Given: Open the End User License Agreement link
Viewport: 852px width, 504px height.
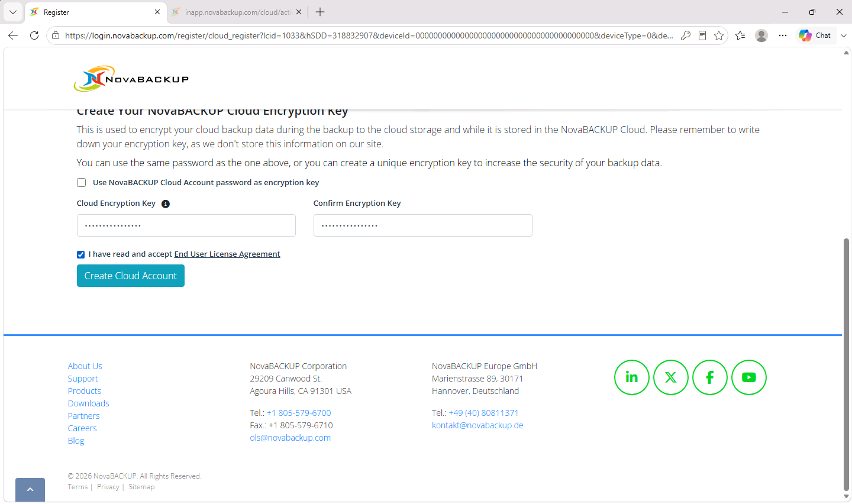Looking at the screenshot, I should coord(227,254).
